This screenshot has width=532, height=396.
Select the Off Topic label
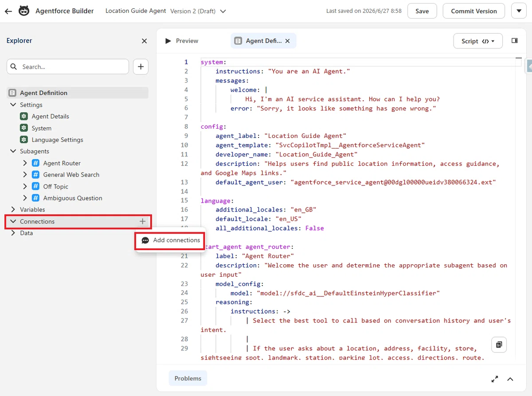[55, 187]
